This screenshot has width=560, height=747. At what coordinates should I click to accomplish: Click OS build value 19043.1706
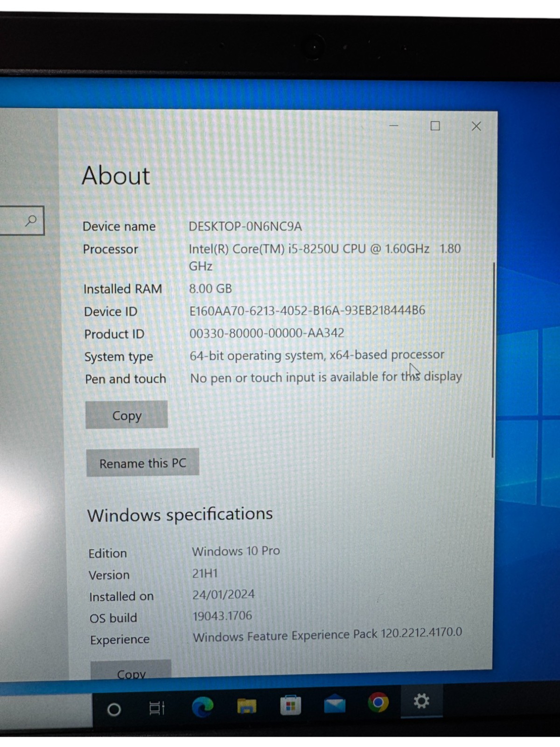click(222, 616)
